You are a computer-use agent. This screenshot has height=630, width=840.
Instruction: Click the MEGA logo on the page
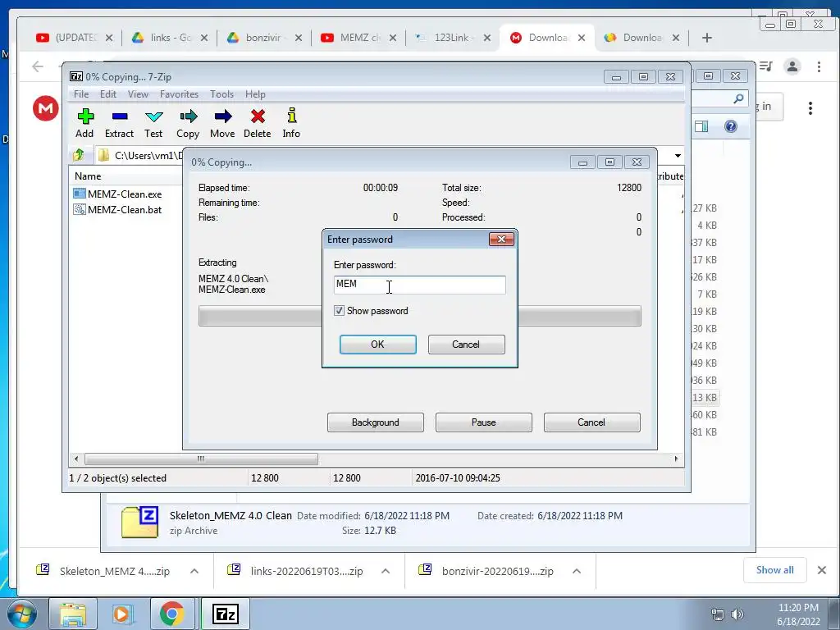[46, 108]
